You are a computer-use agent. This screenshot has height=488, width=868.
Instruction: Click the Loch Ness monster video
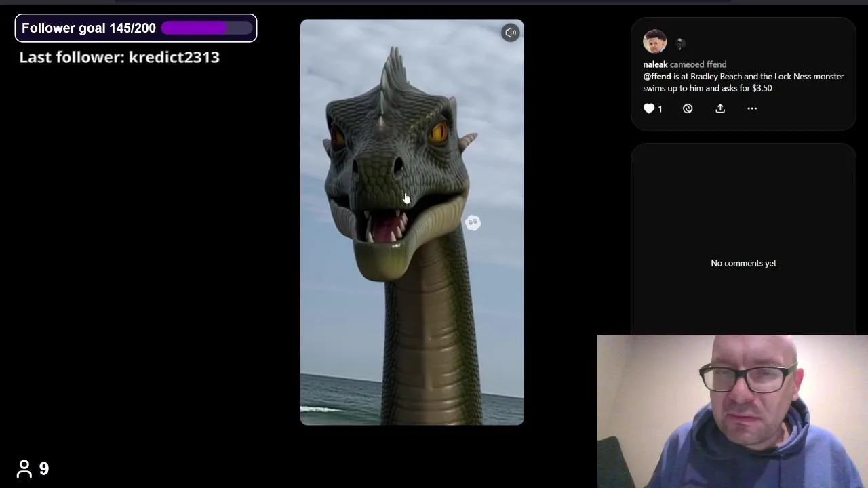coord(412,222)
